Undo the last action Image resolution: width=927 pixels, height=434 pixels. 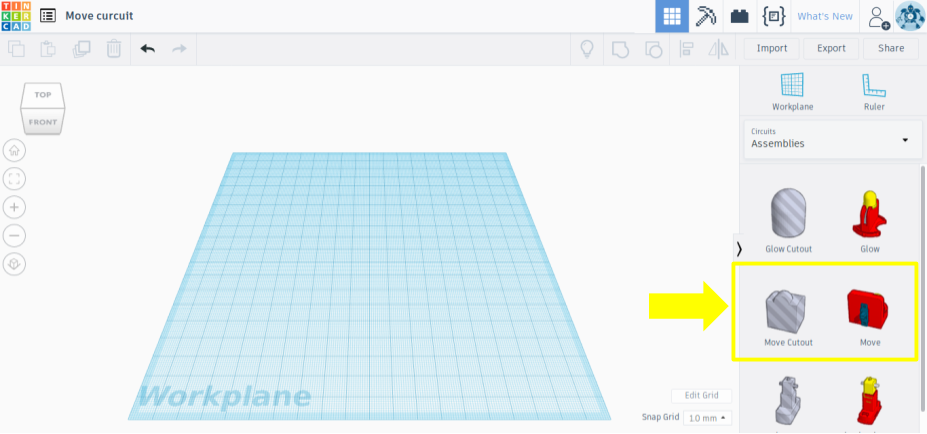[147, 48]
